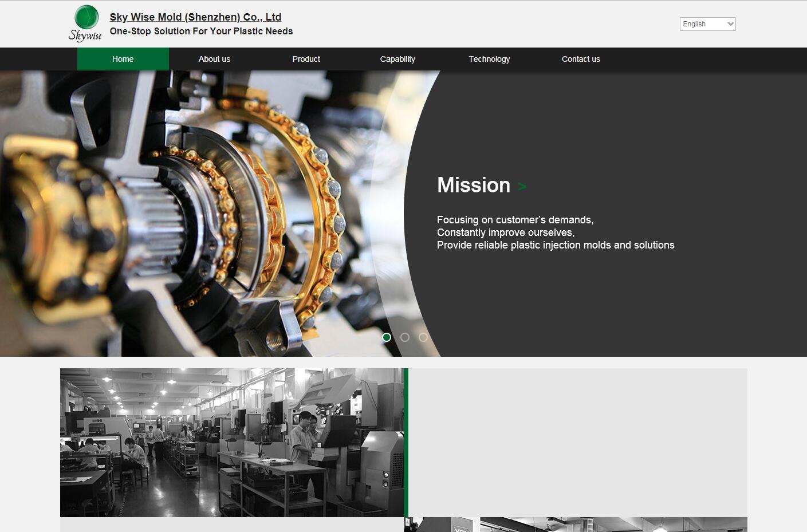The width and height of the screenshot is (807, 532).
Task: Click the mission description paragraph text
Action: [x=555, y=232]
